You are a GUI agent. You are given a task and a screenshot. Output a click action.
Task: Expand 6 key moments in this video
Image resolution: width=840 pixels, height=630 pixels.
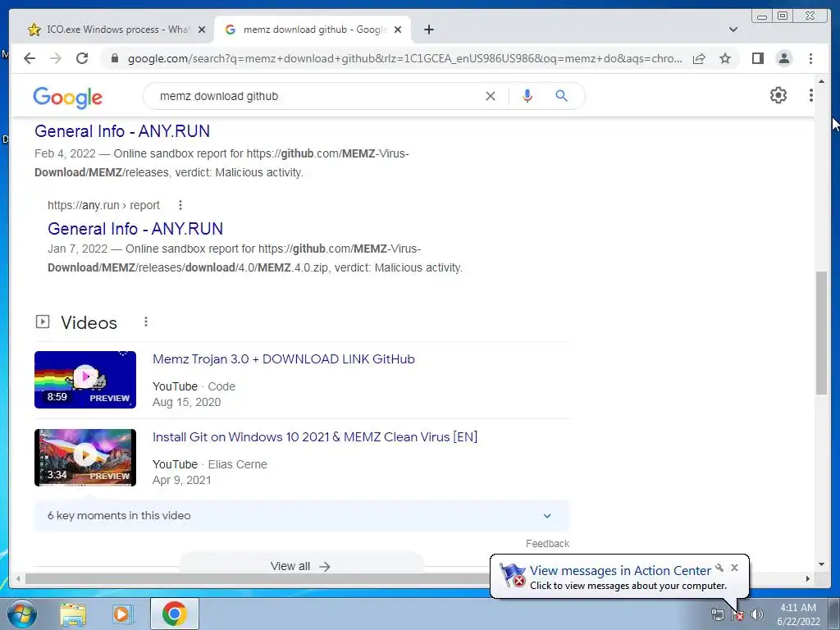pyautogui.click(x=302, y=515)
